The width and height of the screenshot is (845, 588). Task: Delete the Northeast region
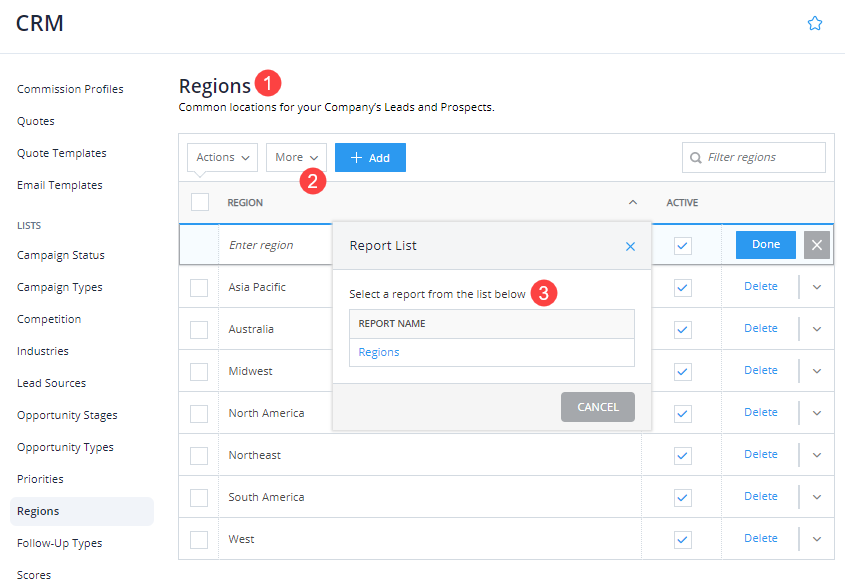click(x=760, y=454)
